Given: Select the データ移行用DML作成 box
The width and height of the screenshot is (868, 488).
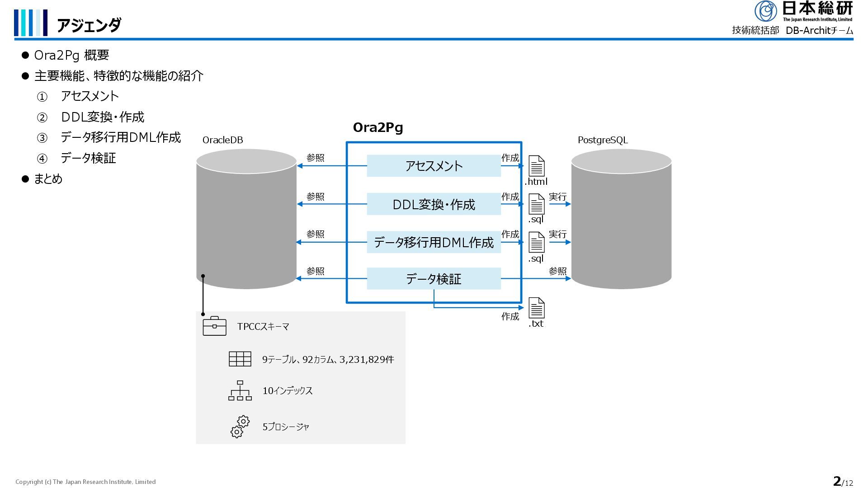Looking at the screenshot, I should click(434, 243).
